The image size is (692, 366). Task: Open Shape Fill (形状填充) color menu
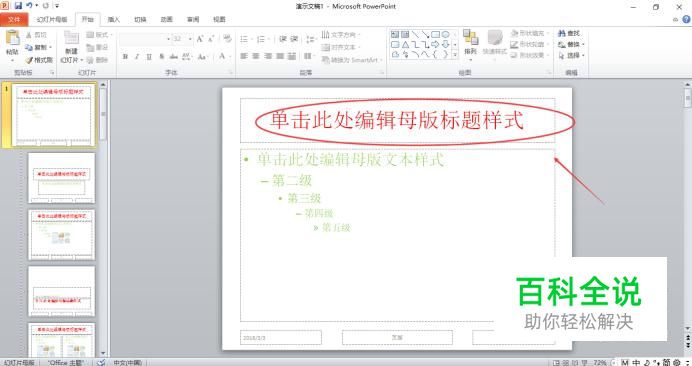click(x=529, y=34)
